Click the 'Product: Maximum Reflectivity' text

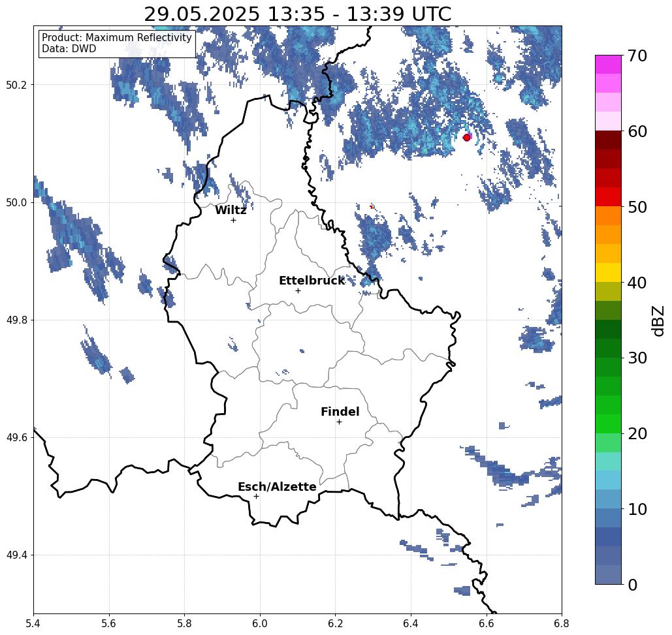116,38
